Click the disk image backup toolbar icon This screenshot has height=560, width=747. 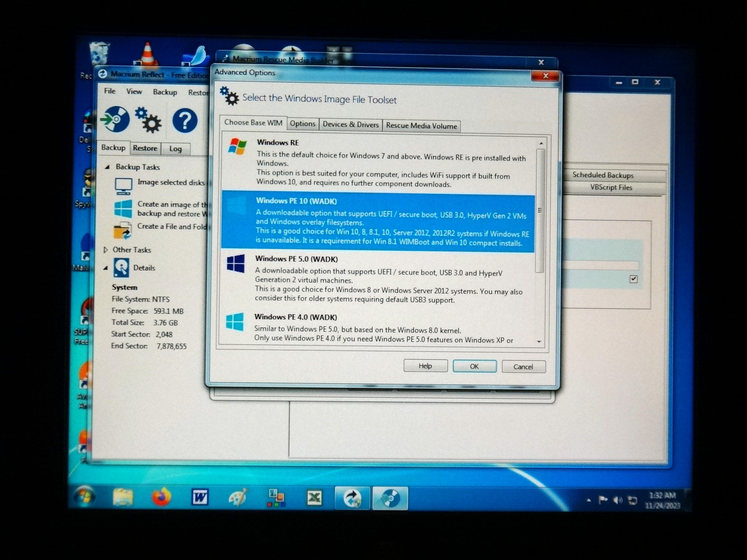click(115, 119)
